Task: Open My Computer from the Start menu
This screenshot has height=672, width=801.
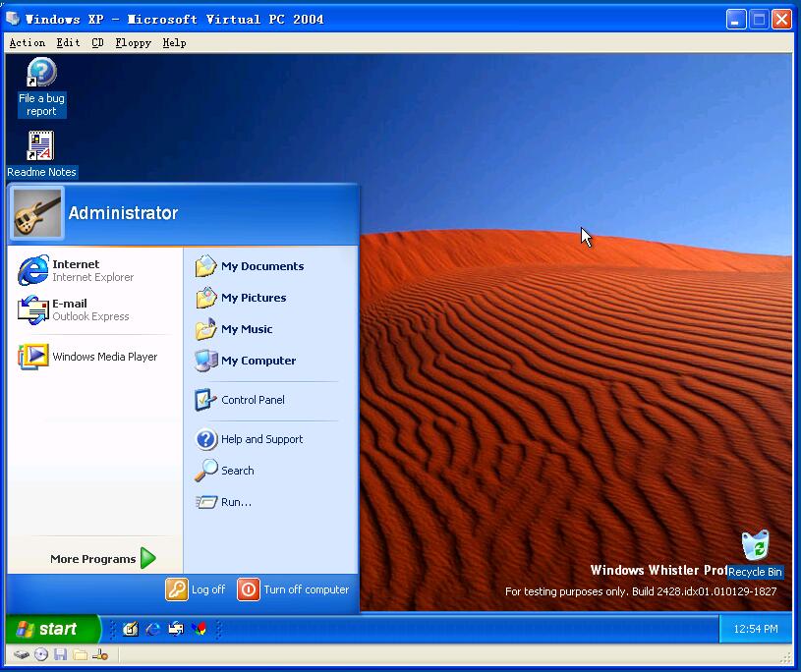Action: click(x=245, y=361)
